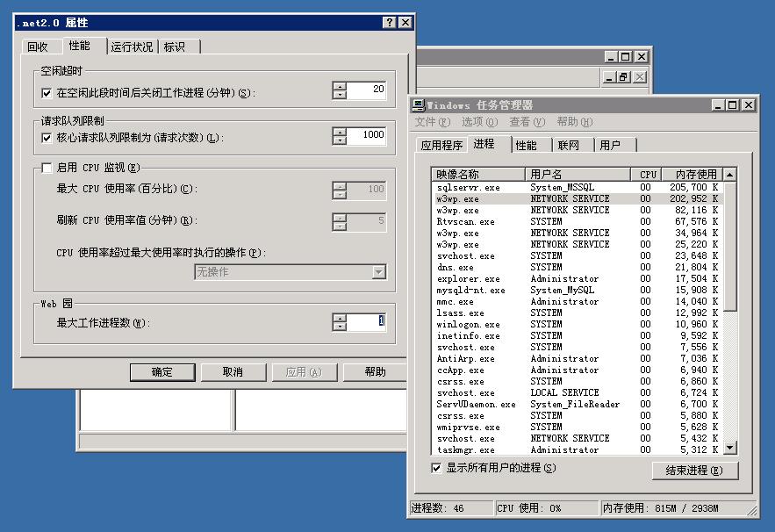This screenshot has height=532, width=775.
Task: Select the inetinfo.exe process row
Action: (578, 335)
